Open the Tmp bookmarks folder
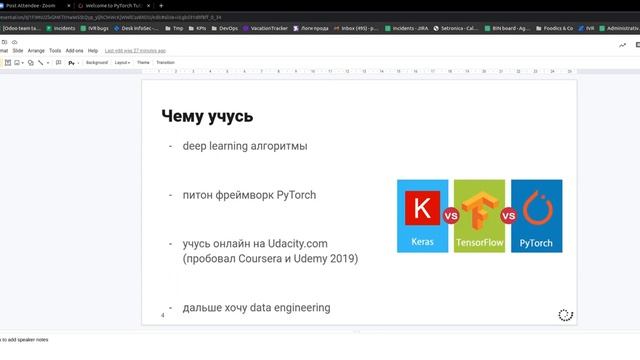 [x=174, y=28]
